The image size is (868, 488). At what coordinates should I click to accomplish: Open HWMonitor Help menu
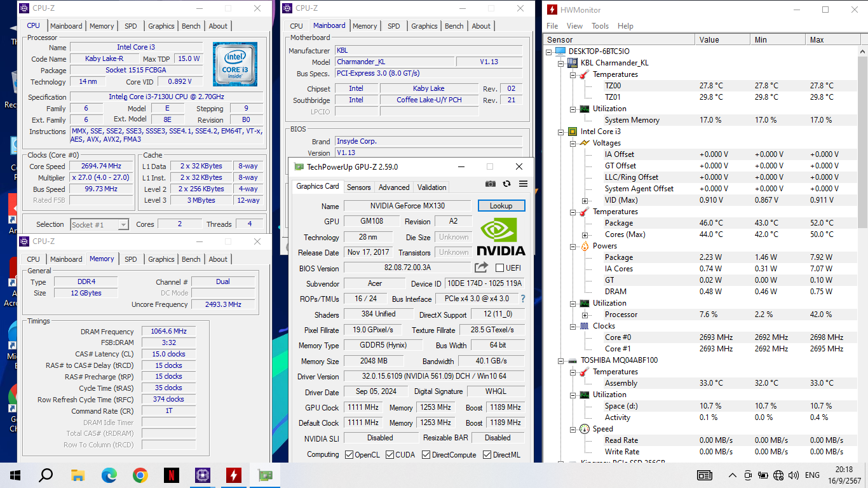point(625,26)
